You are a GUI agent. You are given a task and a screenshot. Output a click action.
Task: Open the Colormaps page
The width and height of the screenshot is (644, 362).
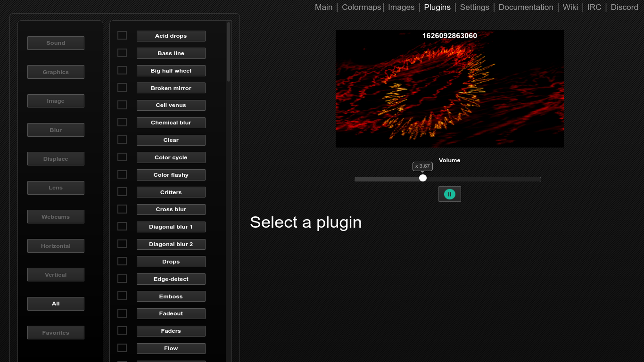[361, 7]
